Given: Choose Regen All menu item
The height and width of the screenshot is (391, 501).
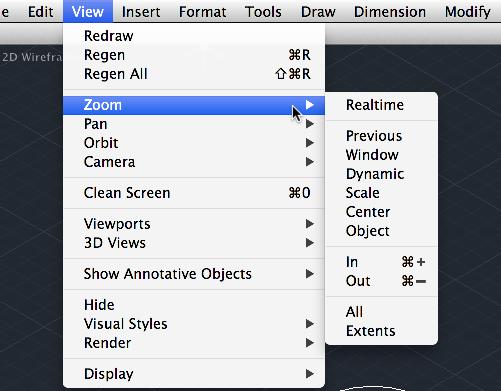Looking at the screenshot, I should 194,74.
